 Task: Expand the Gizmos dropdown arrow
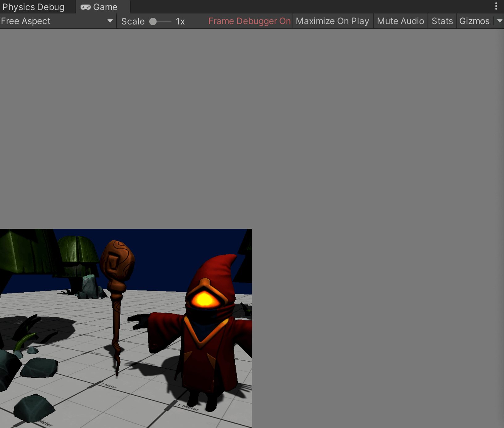(499, 21)
